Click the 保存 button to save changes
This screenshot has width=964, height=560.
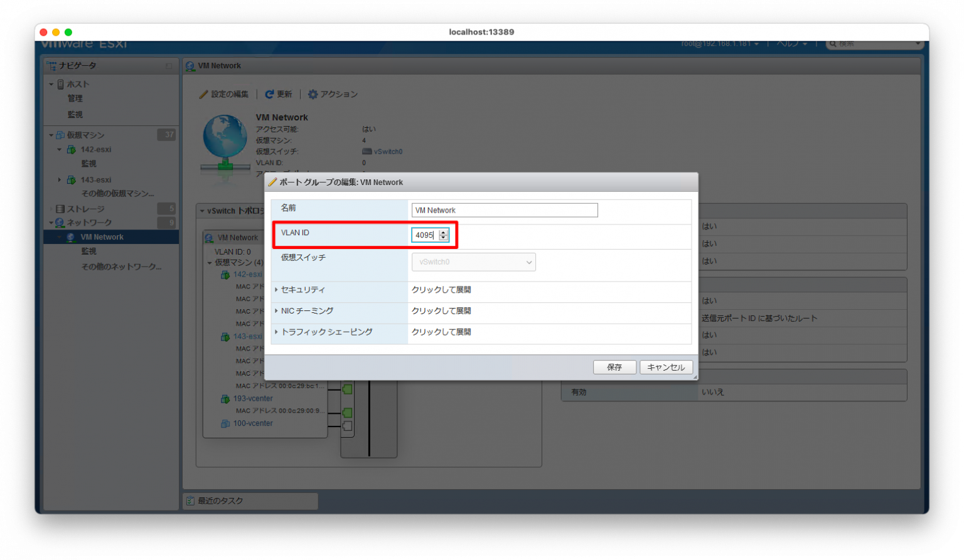tap(614, 367)
